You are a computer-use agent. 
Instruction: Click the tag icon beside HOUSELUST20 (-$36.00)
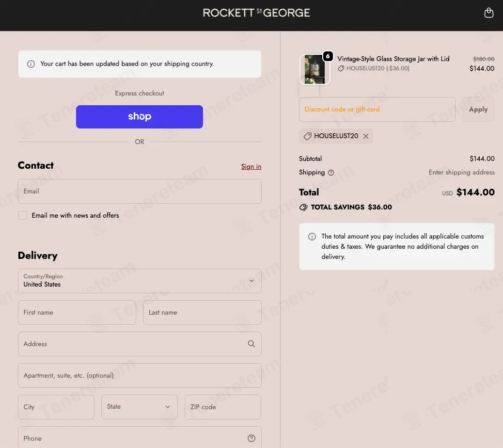pyautogui.click(x=341, y=68)
